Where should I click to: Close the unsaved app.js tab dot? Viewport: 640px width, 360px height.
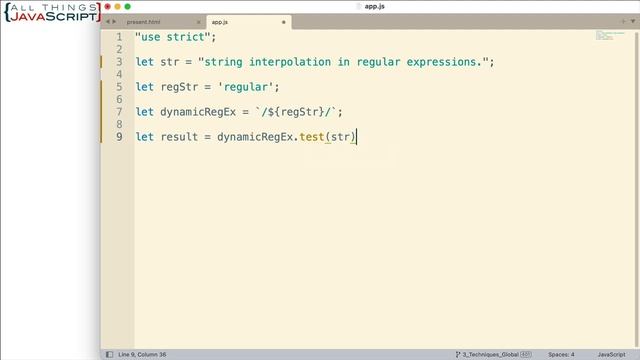click(x=284, y=22)
